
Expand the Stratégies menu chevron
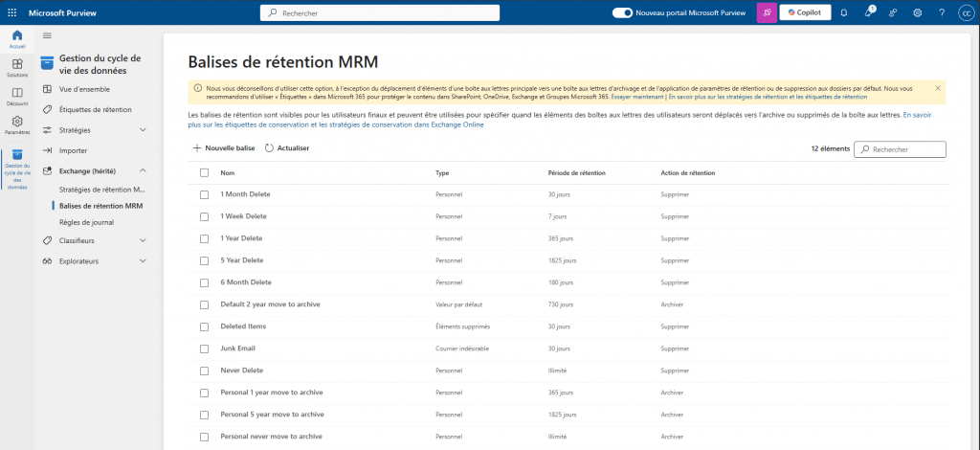point(144,129)
